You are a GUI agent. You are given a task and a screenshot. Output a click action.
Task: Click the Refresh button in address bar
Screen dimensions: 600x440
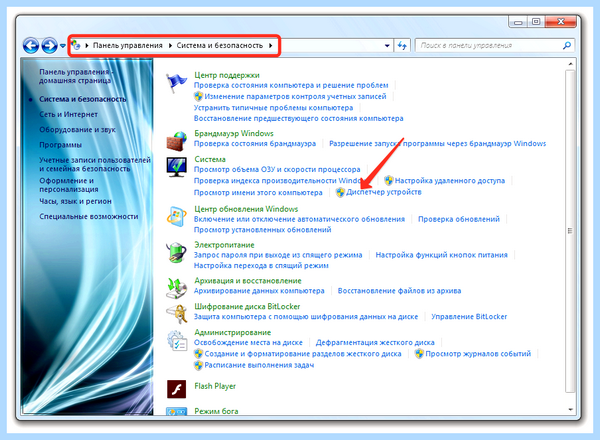pos(402,46)
